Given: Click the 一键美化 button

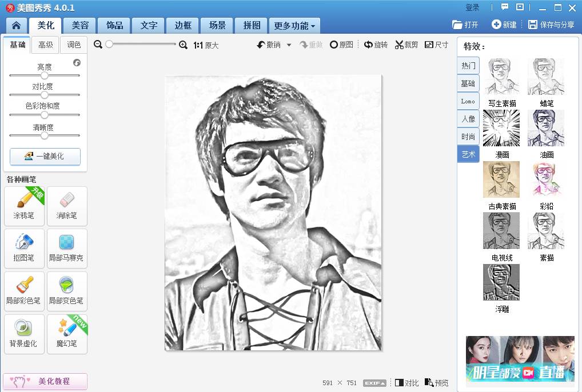Looking at the screenshot, I should point(45,156).
